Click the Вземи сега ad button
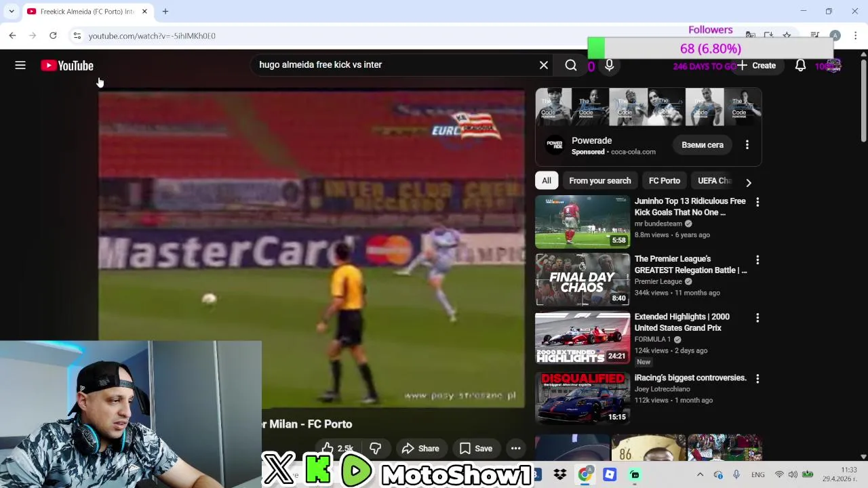This screenshot has height=488, width=868. pyautogui.click(x=703, y=145)
